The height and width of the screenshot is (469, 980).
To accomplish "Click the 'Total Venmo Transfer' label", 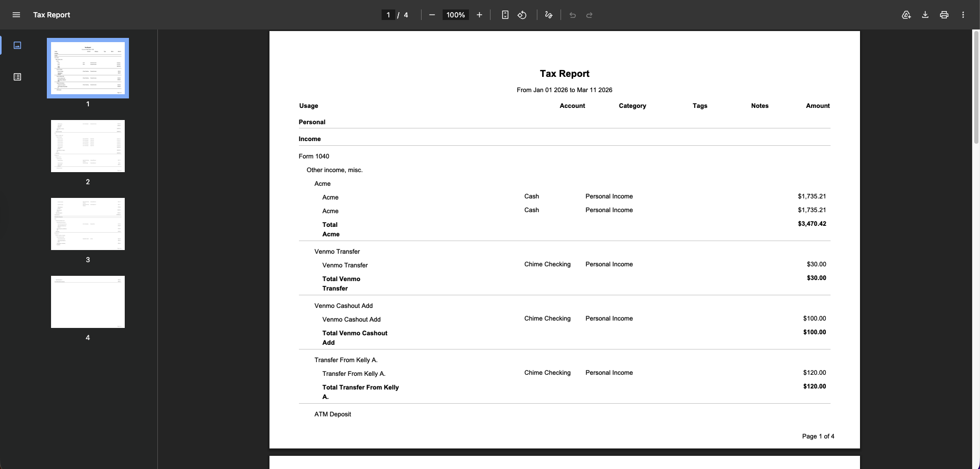I will point(341,284).
